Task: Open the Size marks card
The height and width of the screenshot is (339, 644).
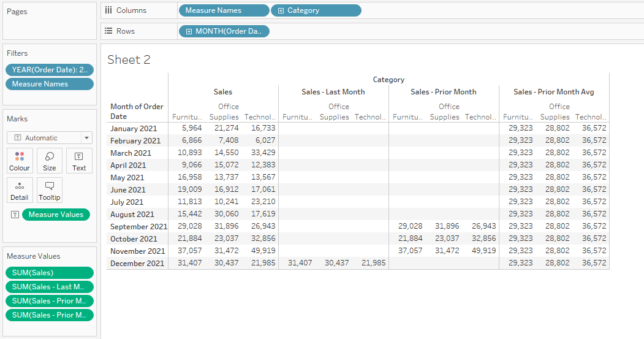Action: coord(49,161)
